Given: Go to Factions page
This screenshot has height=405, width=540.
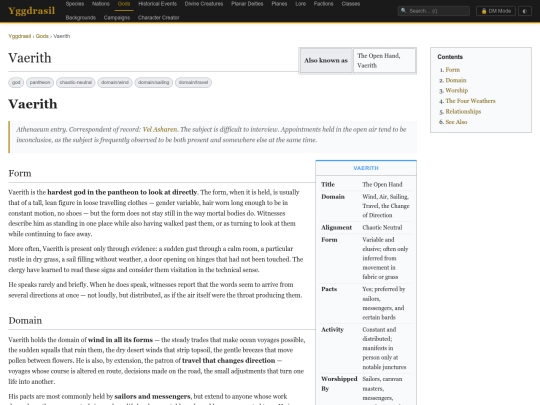Looking at the screenshot, I should coord(323,4).
